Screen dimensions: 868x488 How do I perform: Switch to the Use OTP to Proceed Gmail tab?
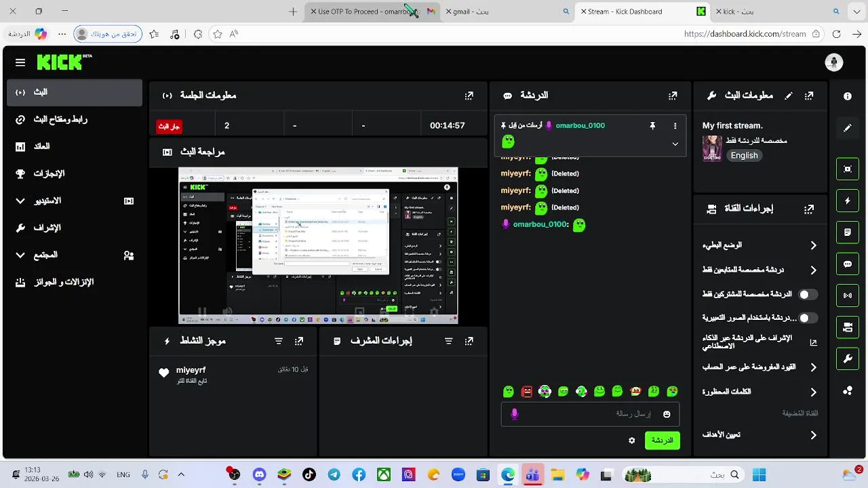(371, 12)
